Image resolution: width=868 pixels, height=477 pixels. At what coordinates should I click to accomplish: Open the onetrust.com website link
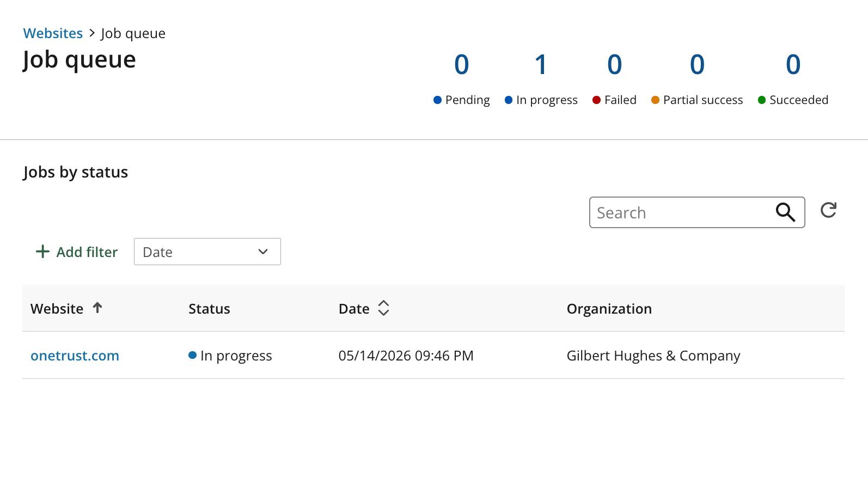75,356
